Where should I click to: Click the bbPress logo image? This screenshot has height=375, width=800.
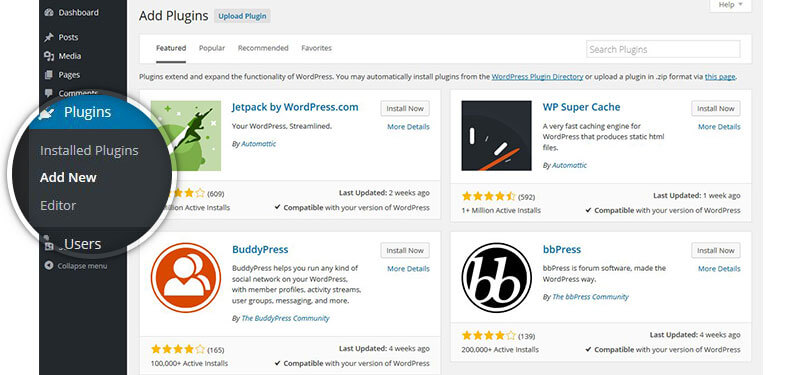[x=496, y=278]
